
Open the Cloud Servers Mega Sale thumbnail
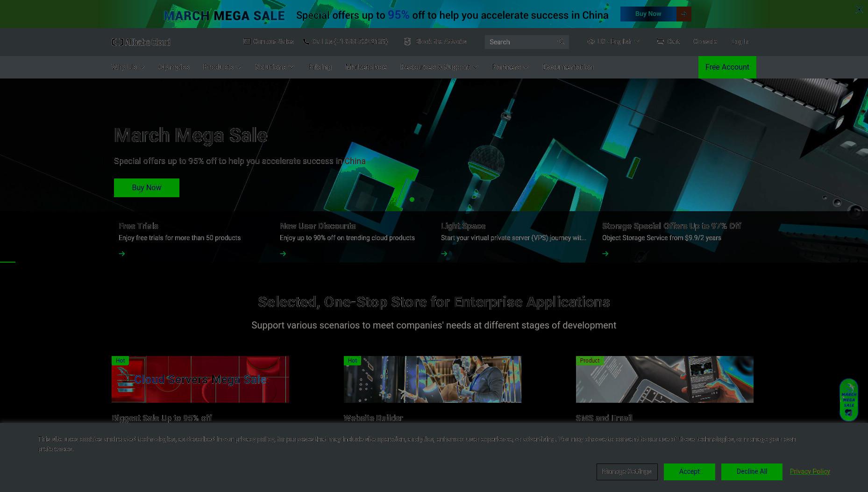(200, 379)
